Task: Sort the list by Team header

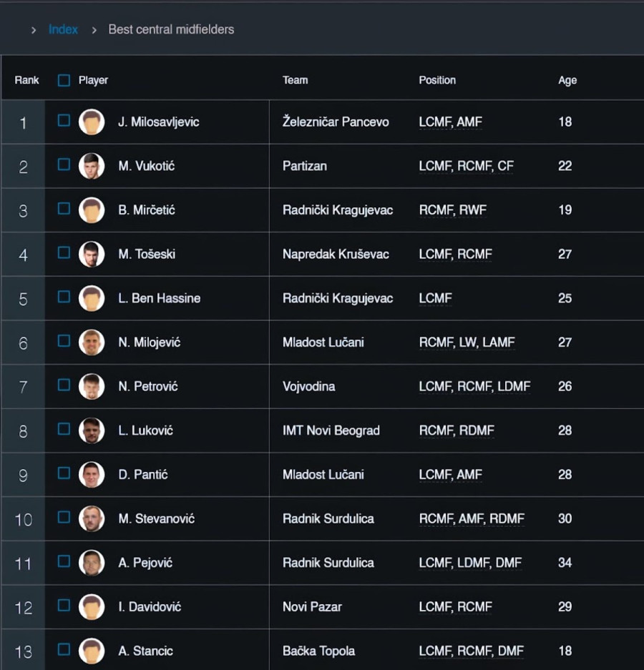Action: [295, 80]
